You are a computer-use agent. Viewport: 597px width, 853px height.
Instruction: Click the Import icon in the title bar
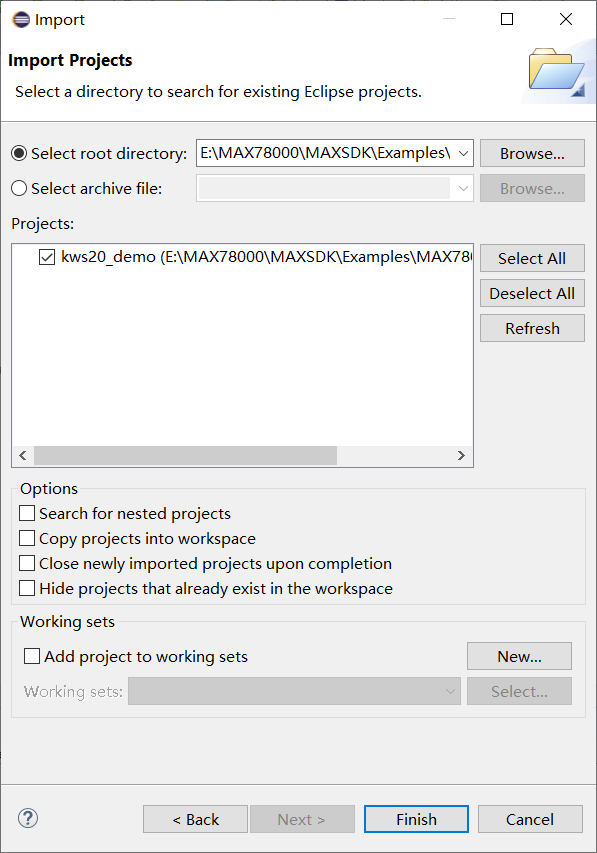click(x=18, y=19)
